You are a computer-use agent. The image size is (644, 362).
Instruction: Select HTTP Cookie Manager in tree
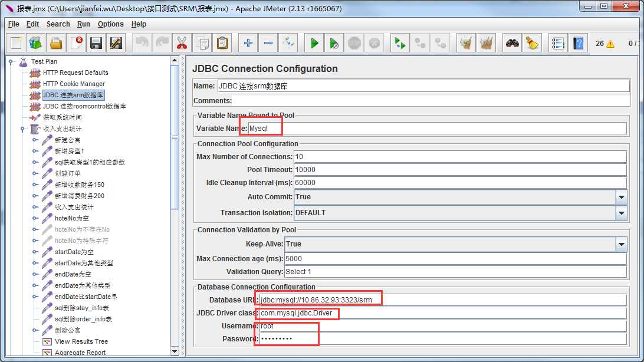[74, 84]
